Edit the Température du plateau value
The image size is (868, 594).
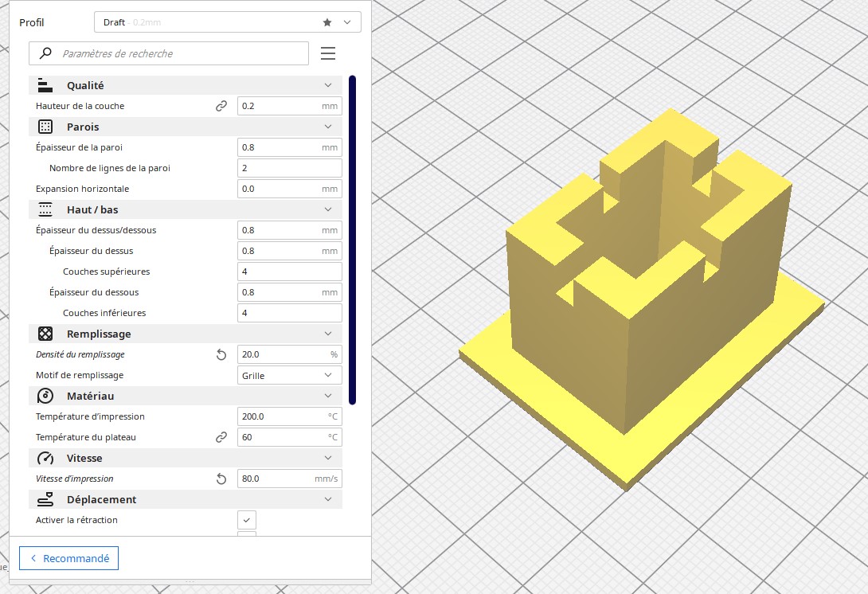coord(290,437)
